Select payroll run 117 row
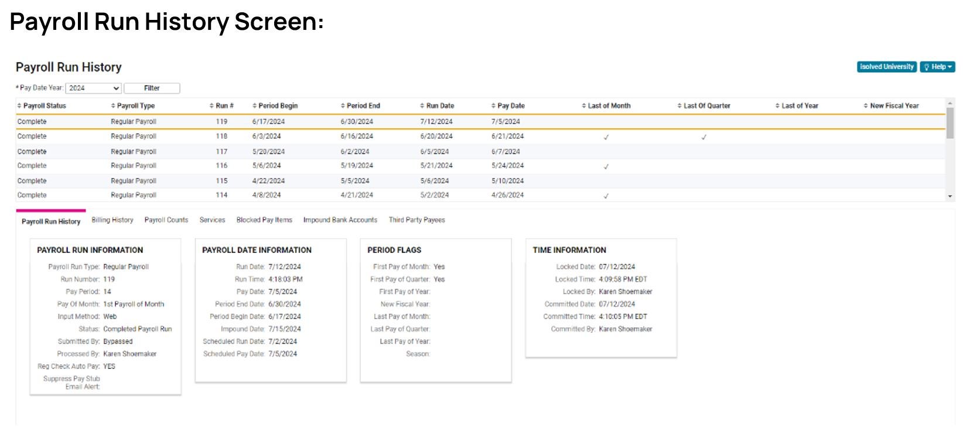 coord(480,152)
